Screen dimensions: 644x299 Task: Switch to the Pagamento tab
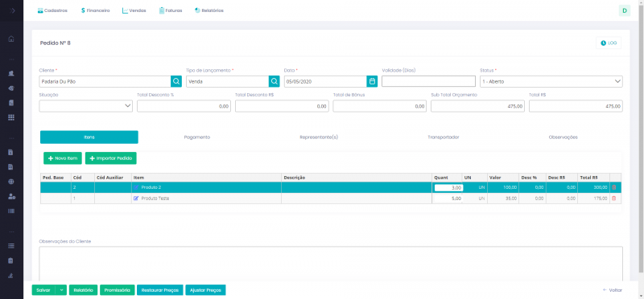coord(196,137)
